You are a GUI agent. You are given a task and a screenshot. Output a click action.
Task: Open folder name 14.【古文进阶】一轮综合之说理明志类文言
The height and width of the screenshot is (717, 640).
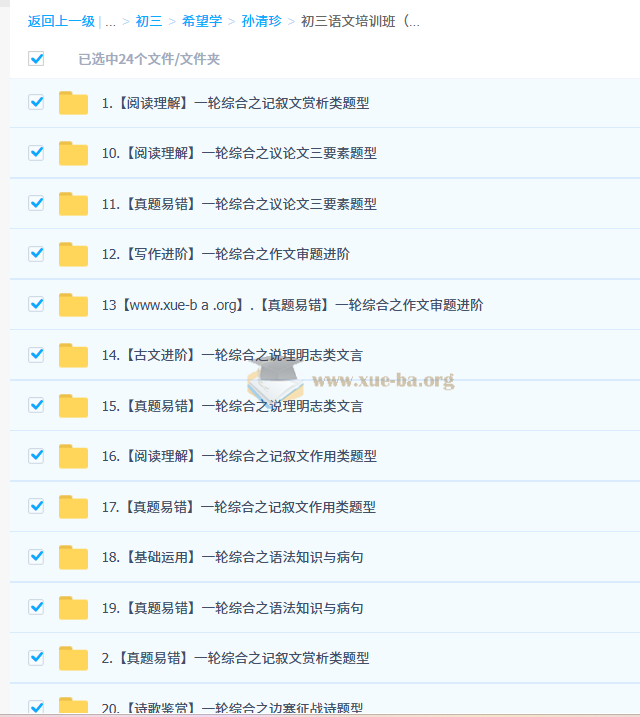point(232,355)
